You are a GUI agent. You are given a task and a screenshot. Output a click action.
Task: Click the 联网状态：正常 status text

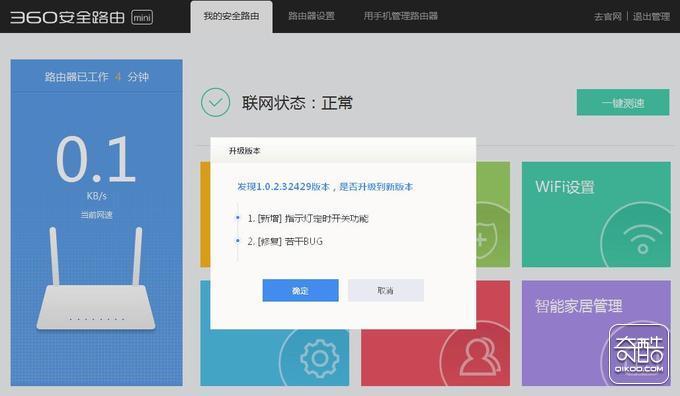297,103
